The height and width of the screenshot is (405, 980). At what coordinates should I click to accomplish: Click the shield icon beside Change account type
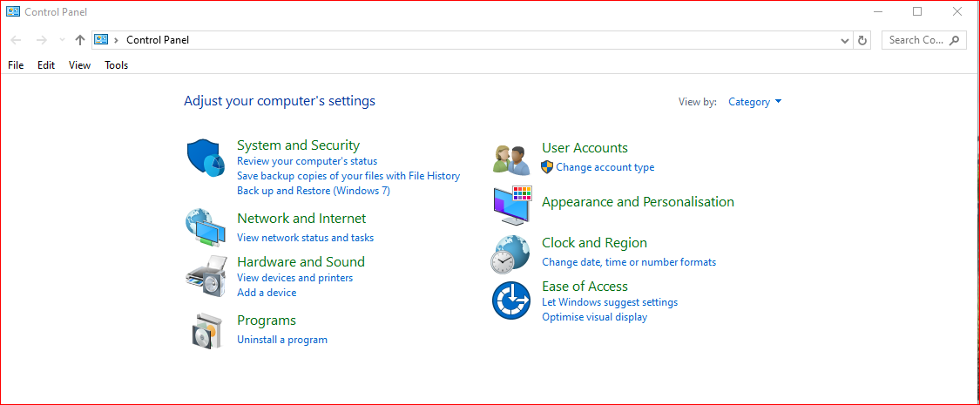coord(547,167)
